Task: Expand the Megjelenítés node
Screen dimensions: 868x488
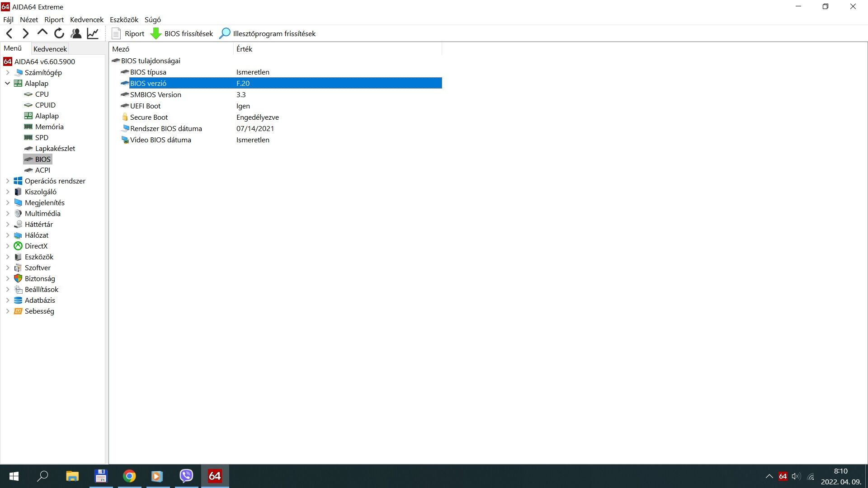Action: tap(8, 202)
